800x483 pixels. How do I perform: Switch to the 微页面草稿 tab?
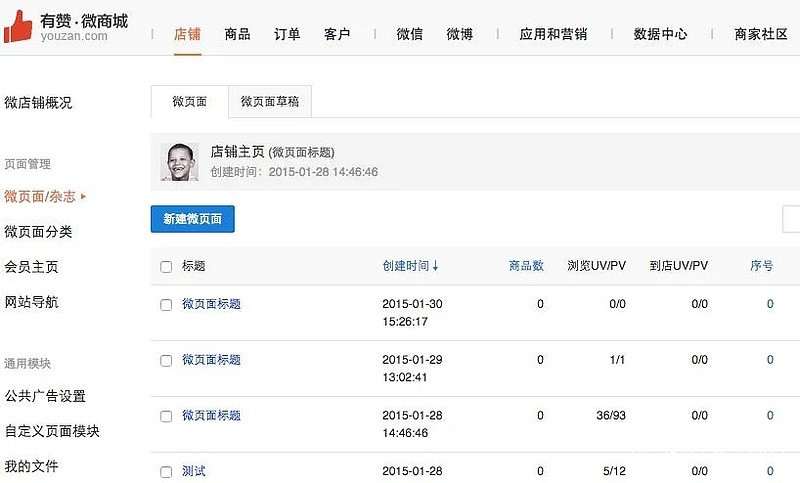click(270, 101)
